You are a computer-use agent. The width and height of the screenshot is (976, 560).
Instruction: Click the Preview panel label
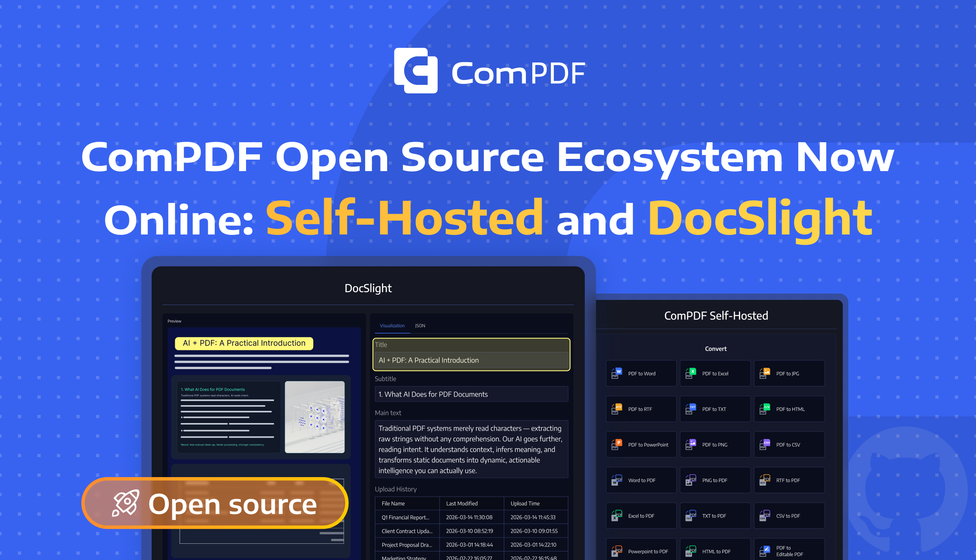pos(174,321)
